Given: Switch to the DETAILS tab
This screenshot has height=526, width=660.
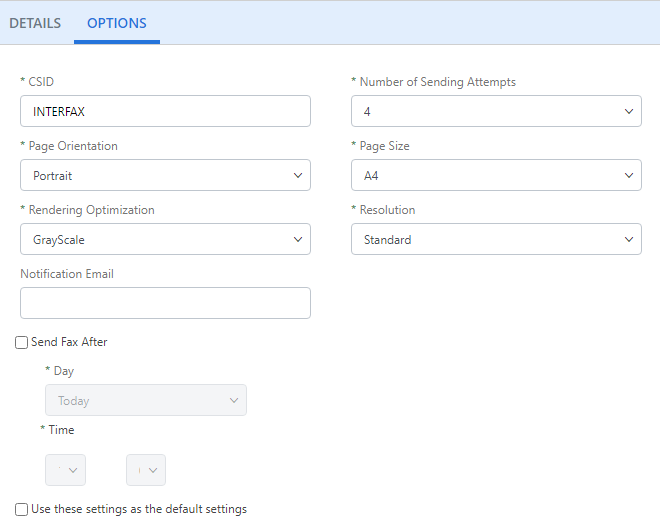Looking at the screenshot, I should 35,23.
